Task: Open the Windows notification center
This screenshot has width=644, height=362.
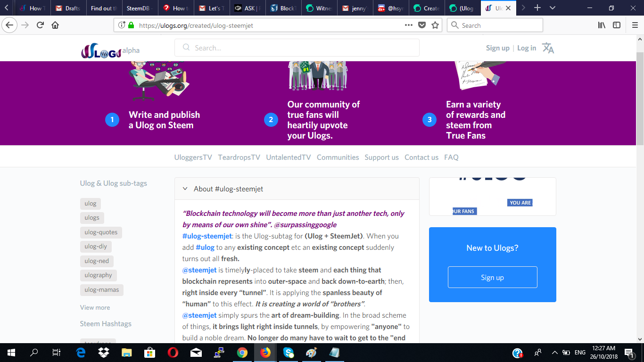Action: [628, 353]
